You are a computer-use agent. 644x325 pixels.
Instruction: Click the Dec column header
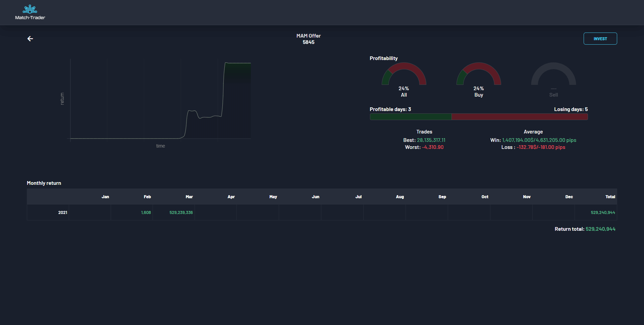click(569, 197)
